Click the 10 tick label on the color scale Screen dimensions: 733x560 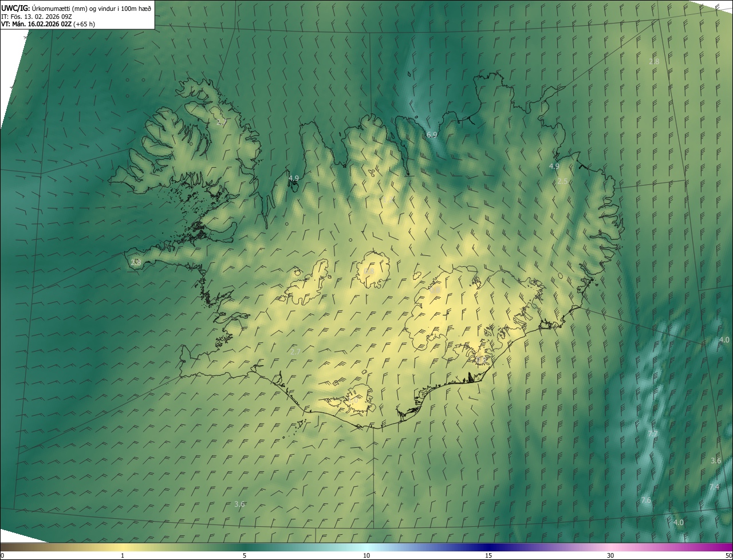(x=366, y=555)
